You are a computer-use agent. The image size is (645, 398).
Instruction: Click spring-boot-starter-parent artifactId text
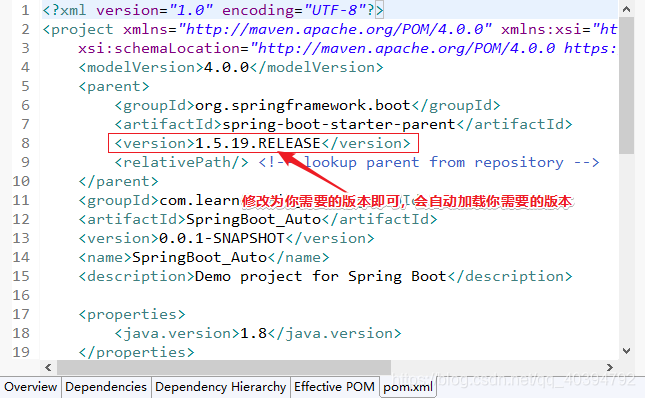coord(339,124)
